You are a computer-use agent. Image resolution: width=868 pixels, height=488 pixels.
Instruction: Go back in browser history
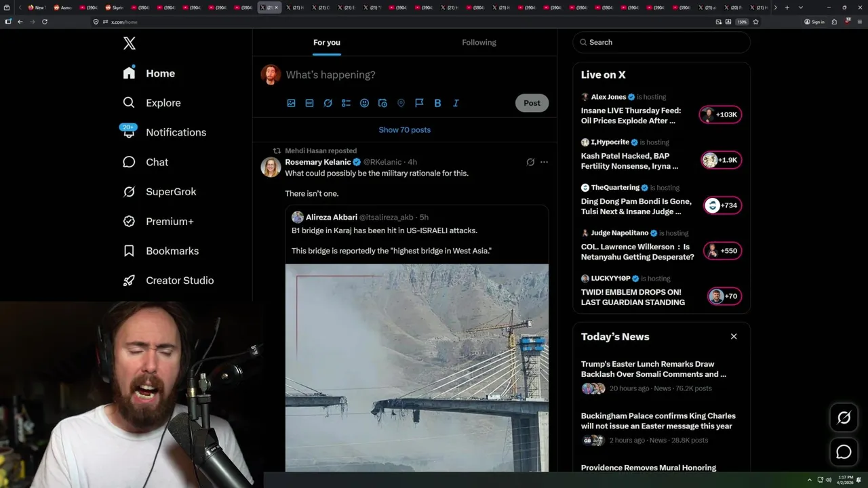[x=20, y=22]
